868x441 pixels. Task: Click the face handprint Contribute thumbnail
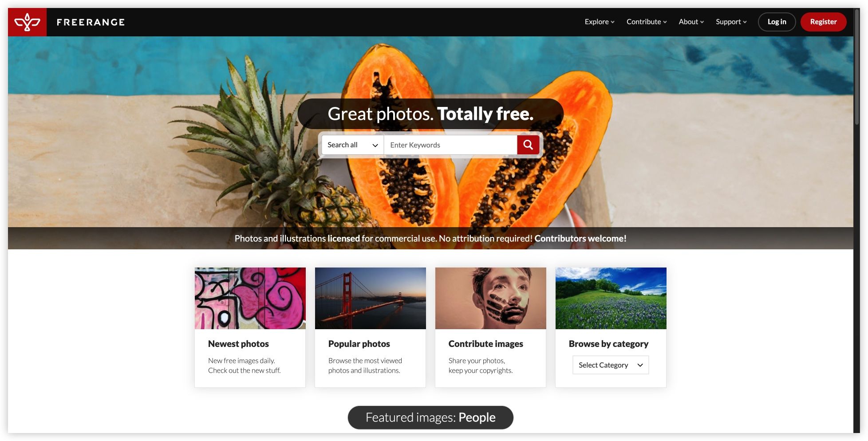click(x=491, y=298)
